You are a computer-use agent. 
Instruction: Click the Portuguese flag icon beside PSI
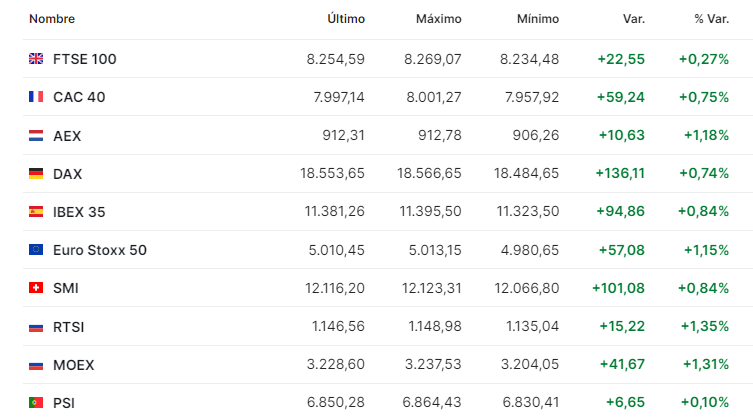[x=36, y=403]
